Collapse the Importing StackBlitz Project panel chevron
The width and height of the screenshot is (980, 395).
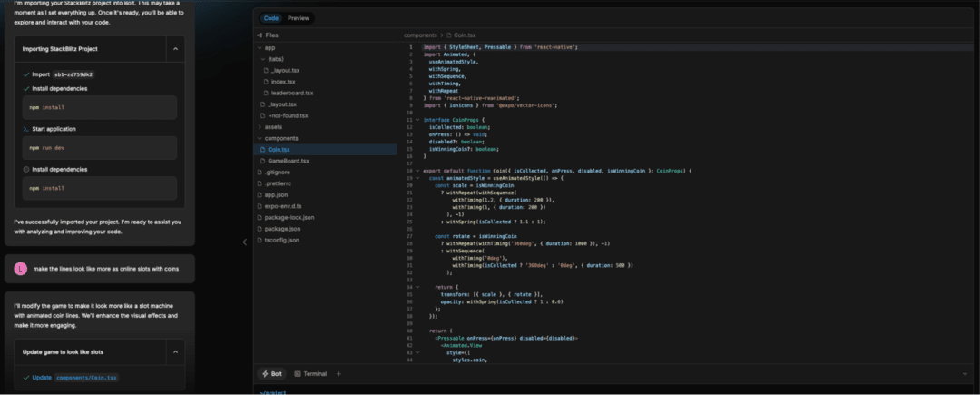pyautogui.click(x=174, y=48)
